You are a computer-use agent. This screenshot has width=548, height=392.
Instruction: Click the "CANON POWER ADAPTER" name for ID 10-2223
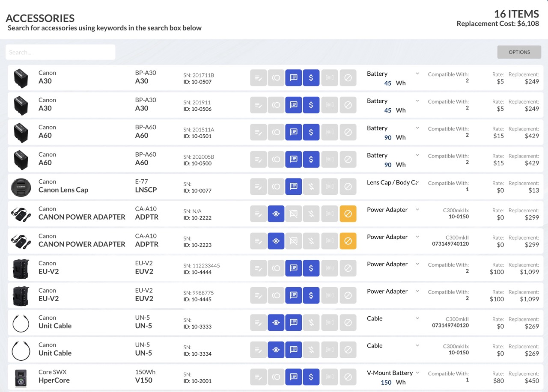(x=82, y=244)
